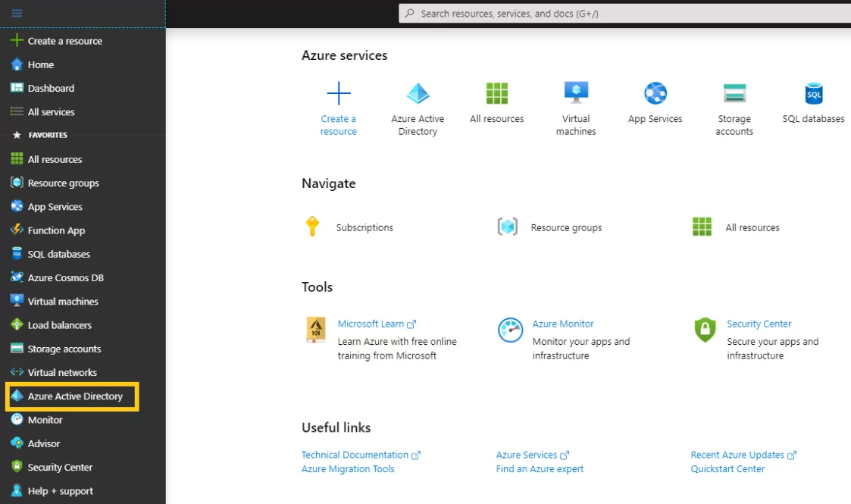Click the Azure Cosmos DB icon
Viewport: 851px width, 504px height.
[x=17, y=277]
